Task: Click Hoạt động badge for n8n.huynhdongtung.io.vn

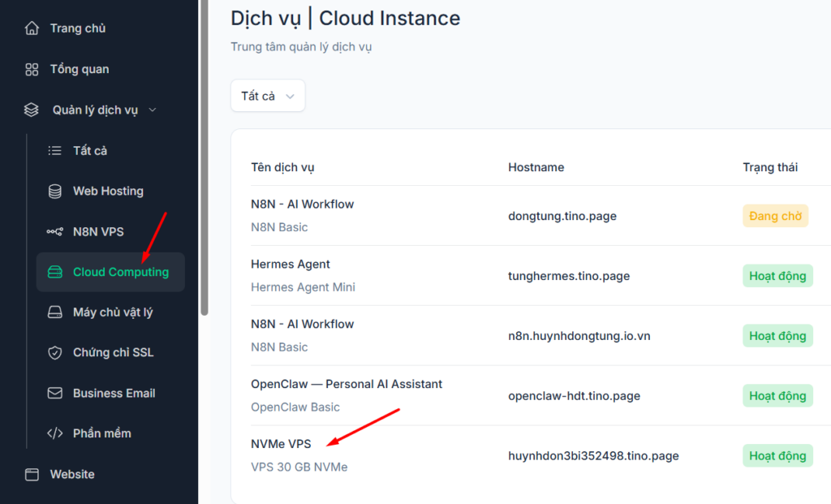Action: tap(777, 336)
